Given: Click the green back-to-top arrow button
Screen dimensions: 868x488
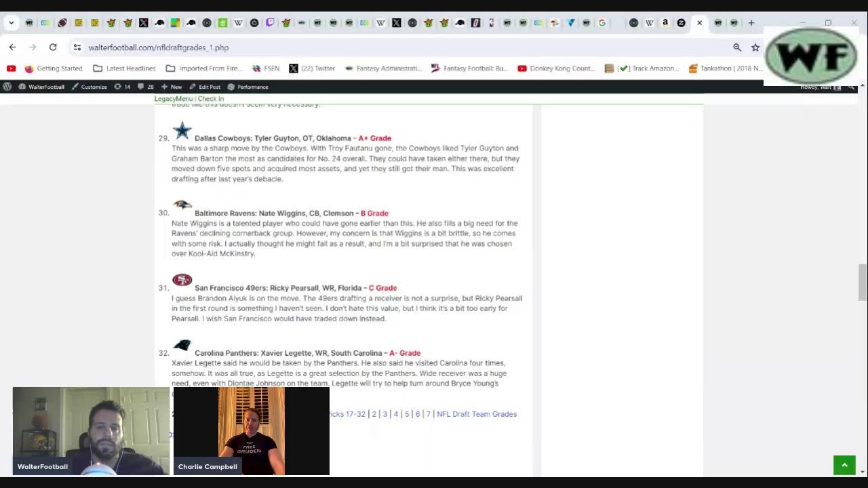Looking at the screenshot, I should 844,465.
